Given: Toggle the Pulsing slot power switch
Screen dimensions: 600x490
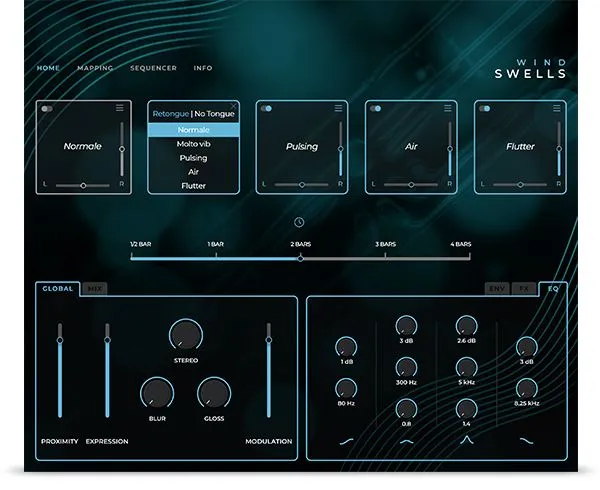Looking at the screenshot, I should (267, 108).
